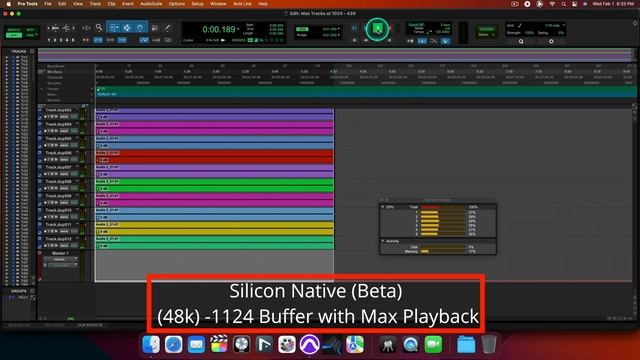Click the red Track.dup006 audio clip

pyautogui.click(x=215, y=156)
